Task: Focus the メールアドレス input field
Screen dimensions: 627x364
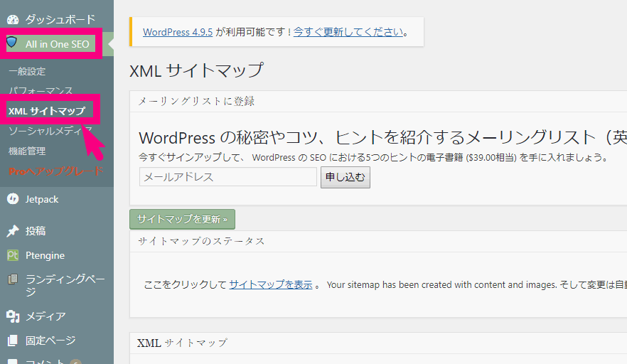Action: 228,177
